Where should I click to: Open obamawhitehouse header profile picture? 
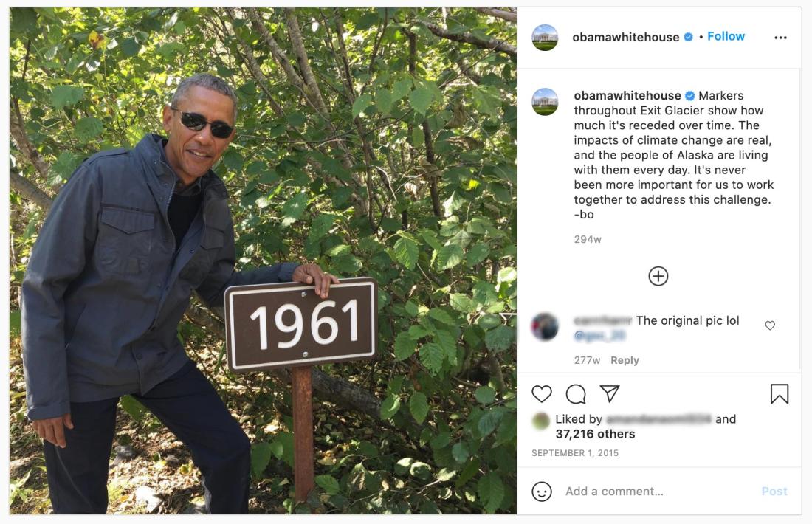pos(545,38)
